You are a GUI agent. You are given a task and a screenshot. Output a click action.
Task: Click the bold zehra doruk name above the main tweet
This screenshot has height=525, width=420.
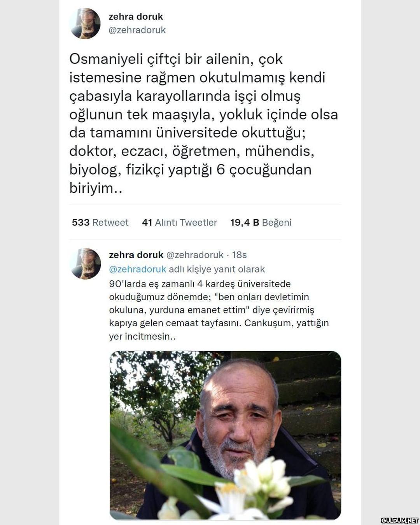coord(136,17)
